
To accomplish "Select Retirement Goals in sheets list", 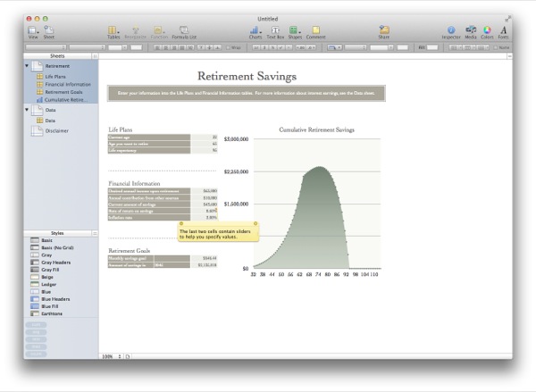I will [63, 92].
